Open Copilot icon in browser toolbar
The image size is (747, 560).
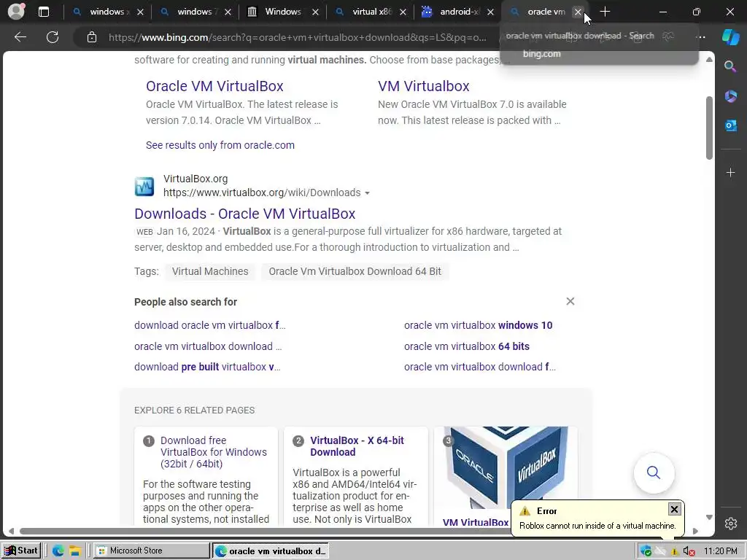730,37
